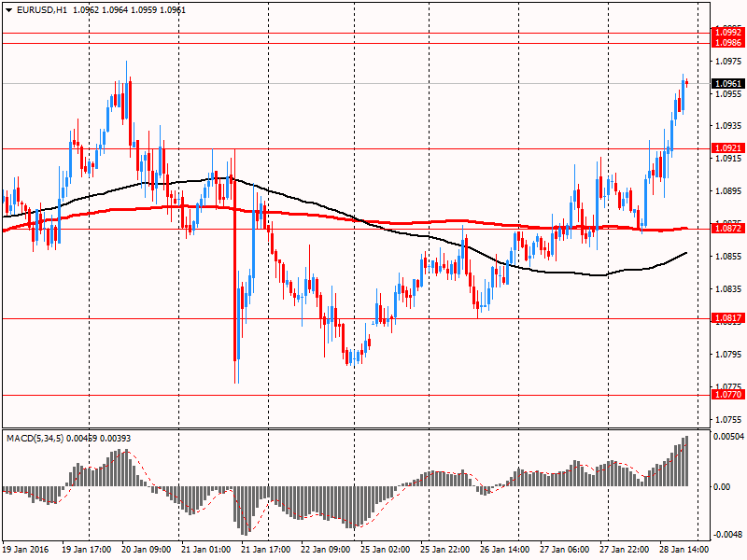Select the EURUSD,H1 chart title text

click(x=42, y=10)
